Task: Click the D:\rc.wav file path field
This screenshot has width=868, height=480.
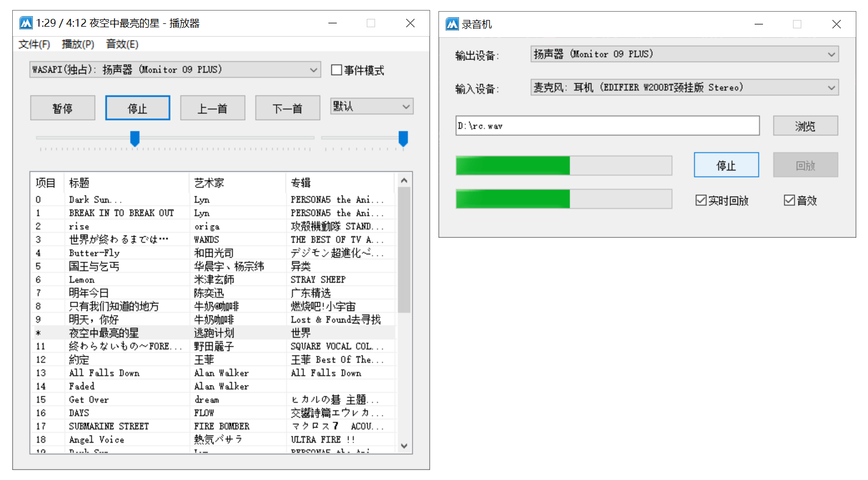Action: [607, 126]
